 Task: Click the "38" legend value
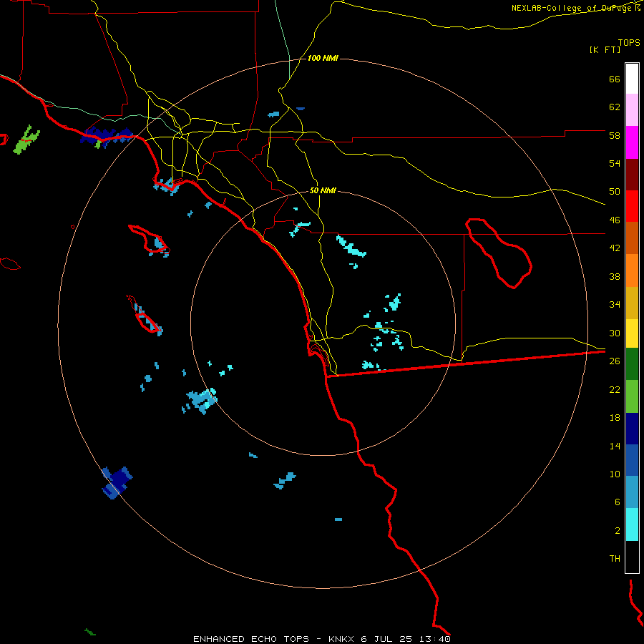click(x=615, y=276)
